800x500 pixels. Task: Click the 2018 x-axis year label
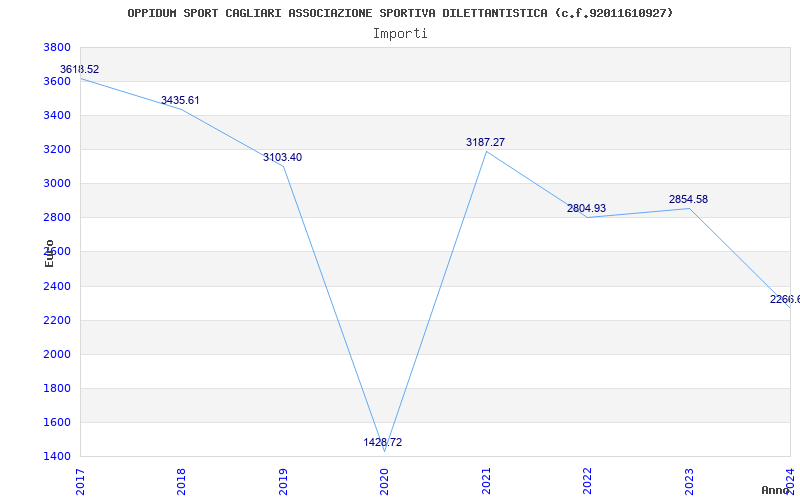[181, 482]
